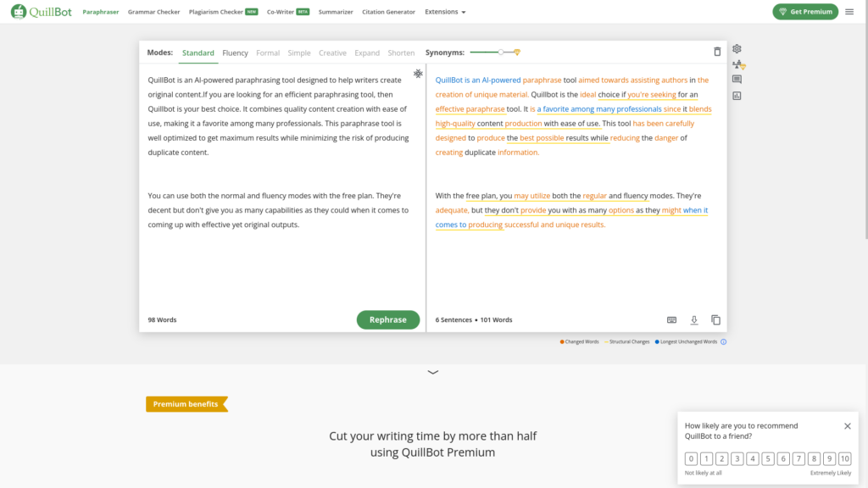Click the word 'adequate' in the output
This screenshot has height=488, width=868.
click(x=451, y=210)
